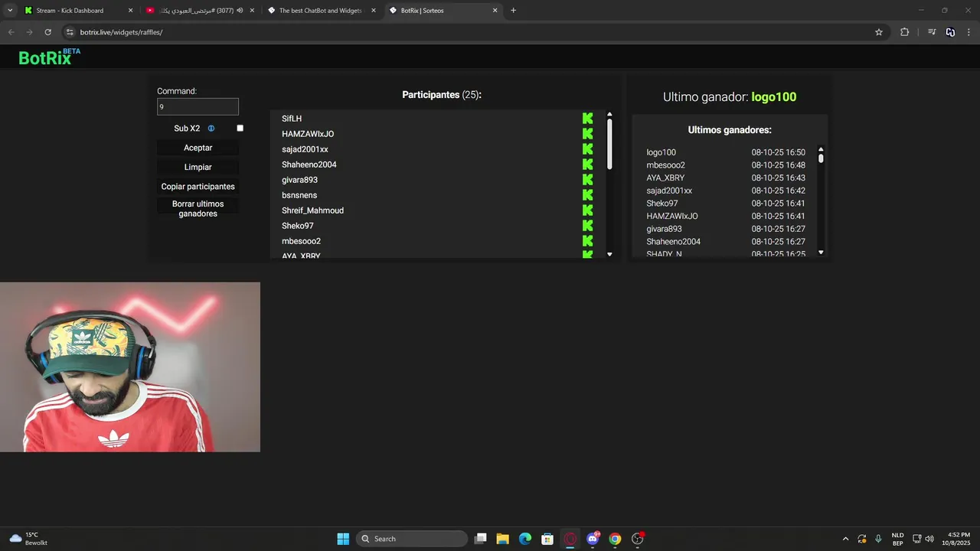Open the weather widget showing 15°C

point(29,539)
